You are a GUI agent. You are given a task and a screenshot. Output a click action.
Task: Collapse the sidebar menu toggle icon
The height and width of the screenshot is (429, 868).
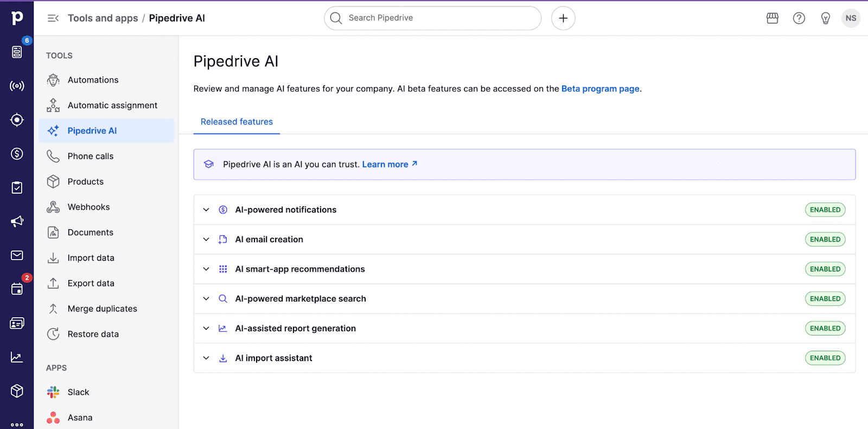[x=53, y=18]
